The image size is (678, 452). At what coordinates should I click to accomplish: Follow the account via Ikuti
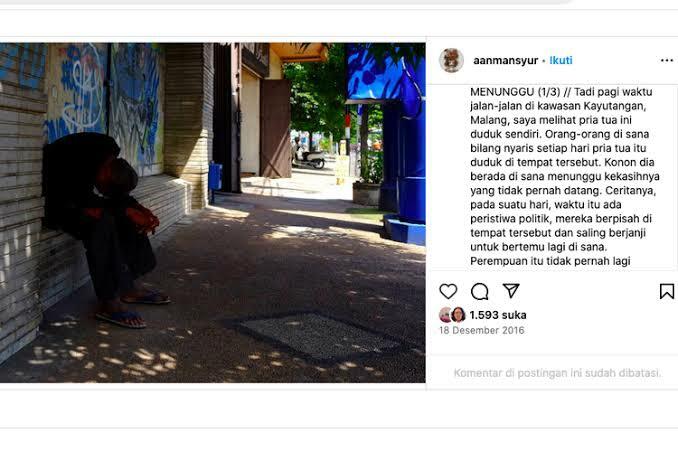tap(561, 60)
